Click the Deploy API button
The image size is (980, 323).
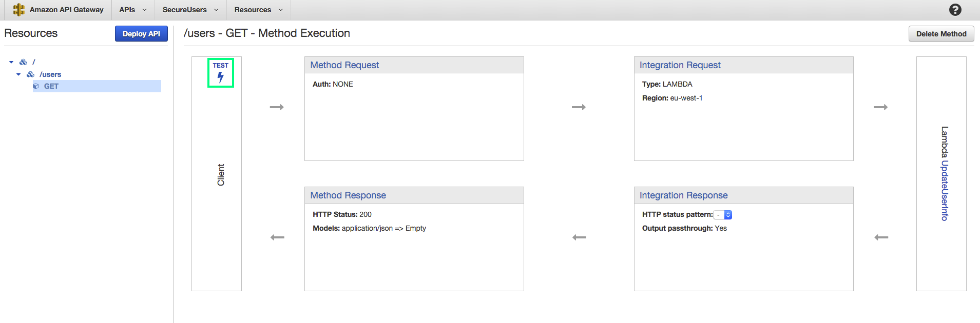click(141, 34)
